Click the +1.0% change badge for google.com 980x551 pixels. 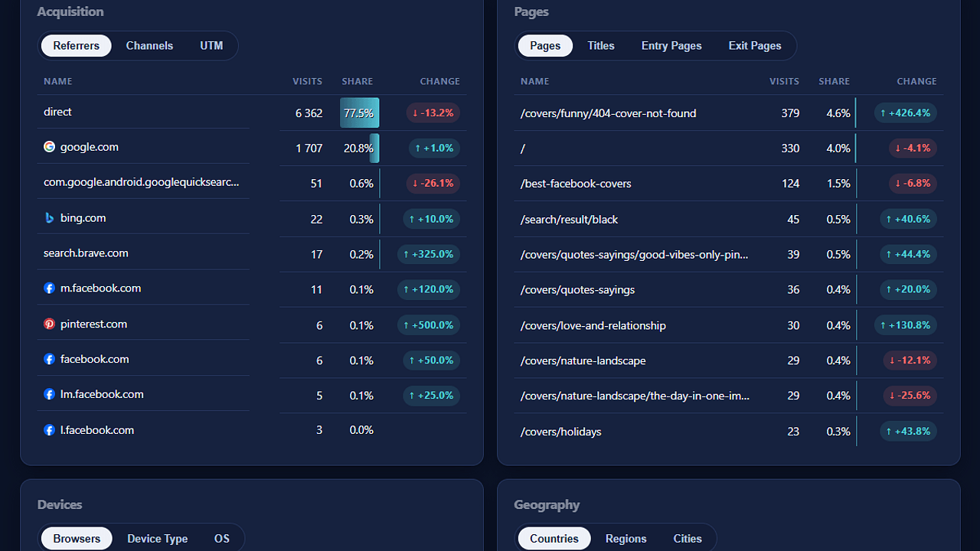[433, 148]
